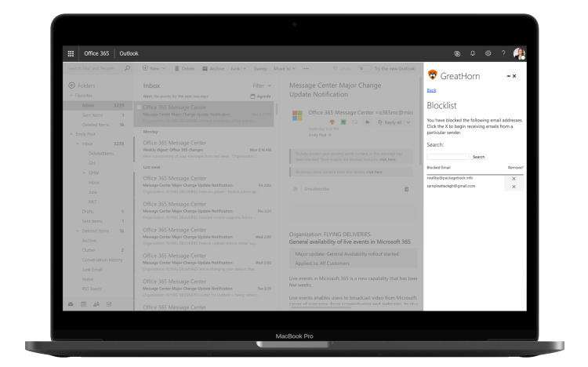Click the blocklist Search button
The width and height of the screenshot is (588, 367).
478,157
